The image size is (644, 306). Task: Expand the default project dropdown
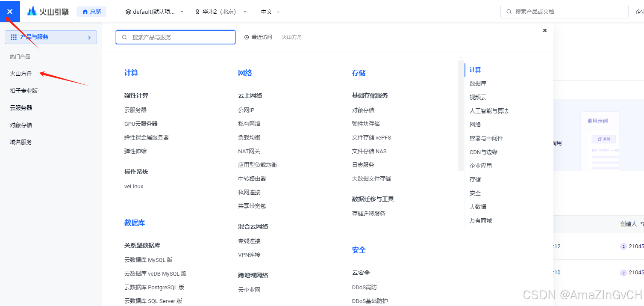pos(155,12)
